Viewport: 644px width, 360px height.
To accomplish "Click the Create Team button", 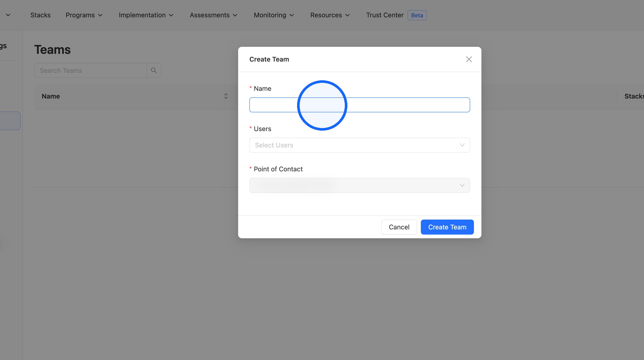I will (x=447, y=227).
